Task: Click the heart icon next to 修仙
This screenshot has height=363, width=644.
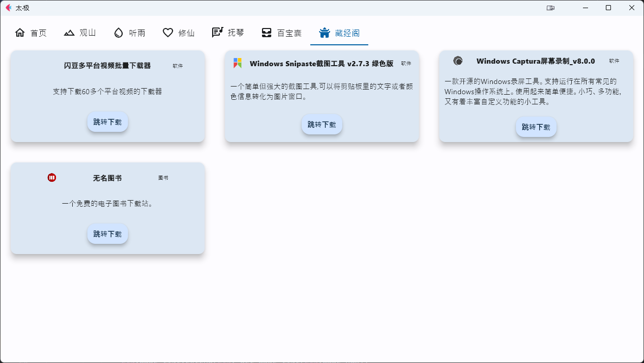Action: [x=168, y=32]
